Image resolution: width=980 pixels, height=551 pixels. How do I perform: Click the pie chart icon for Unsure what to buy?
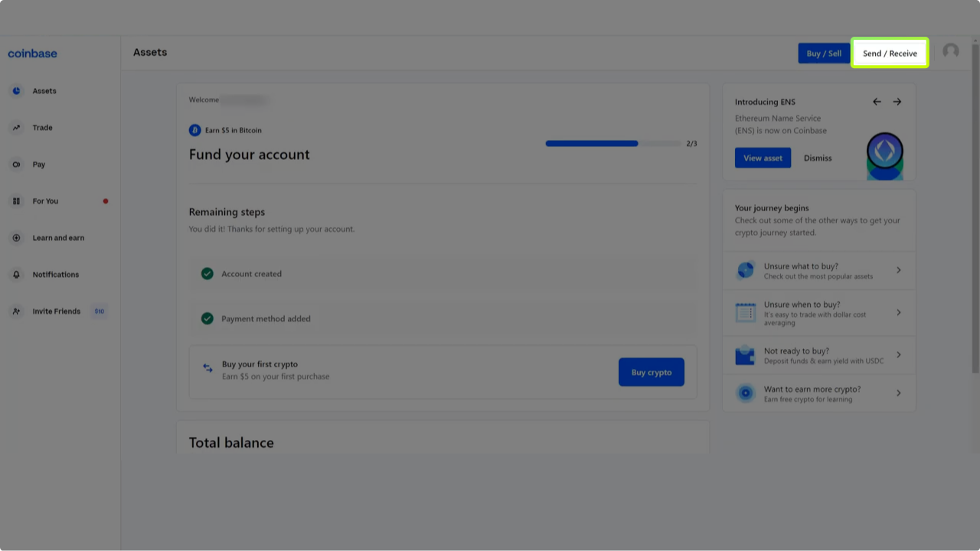[x=746, y=270]
